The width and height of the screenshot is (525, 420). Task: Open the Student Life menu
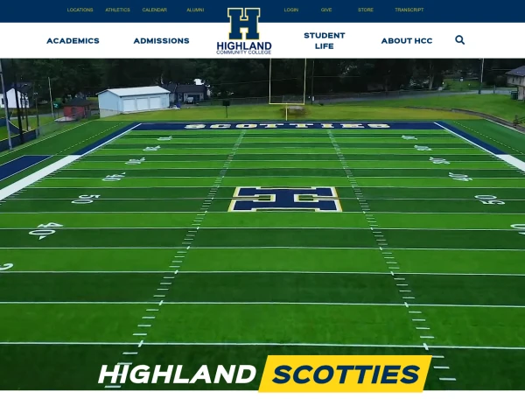tap(324, 41)
